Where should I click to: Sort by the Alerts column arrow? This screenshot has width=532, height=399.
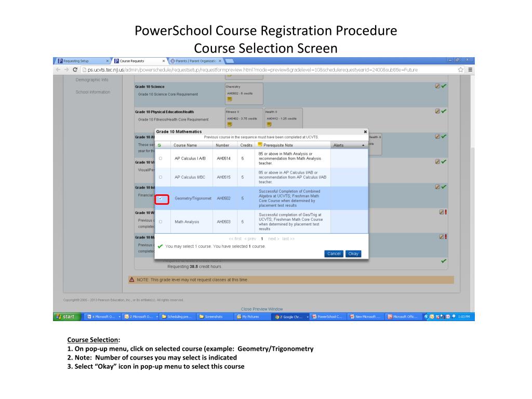tap(363, 145)
